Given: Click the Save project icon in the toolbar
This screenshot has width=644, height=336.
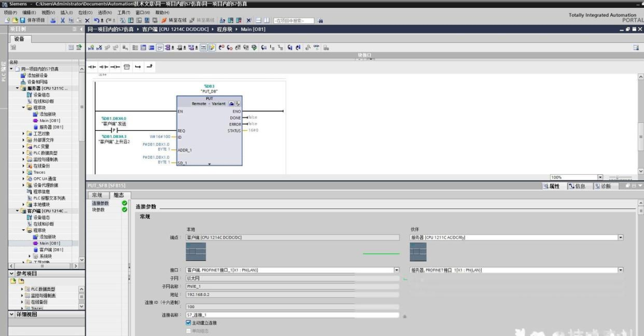Looking at the screenshot, I should point(23,20).
